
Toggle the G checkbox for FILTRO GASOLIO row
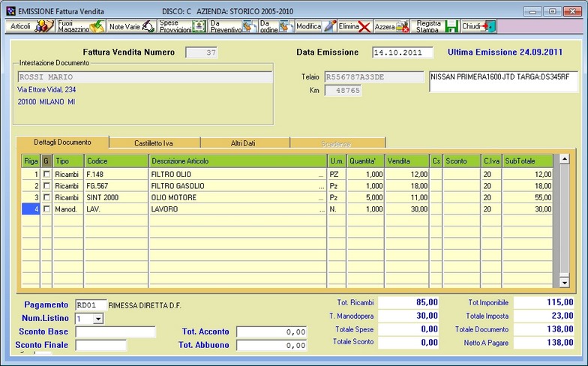point(46,186)
